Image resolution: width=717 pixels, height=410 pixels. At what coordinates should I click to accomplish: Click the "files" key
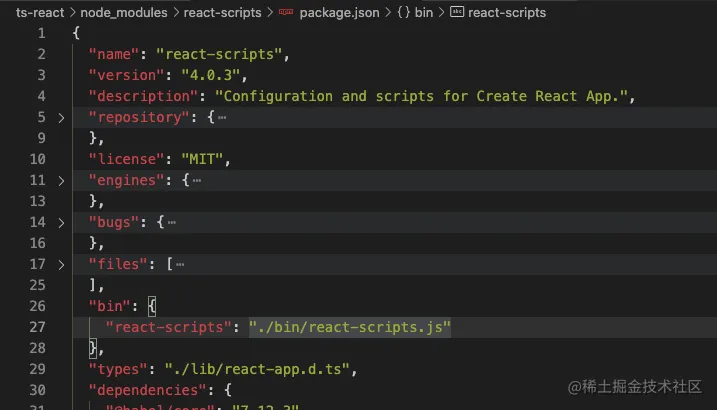[x=118, y=265]
